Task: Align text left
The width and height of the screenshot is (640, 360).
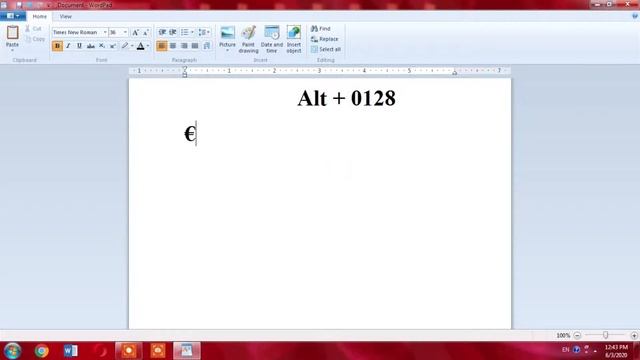Action: [x=162, y=46]
